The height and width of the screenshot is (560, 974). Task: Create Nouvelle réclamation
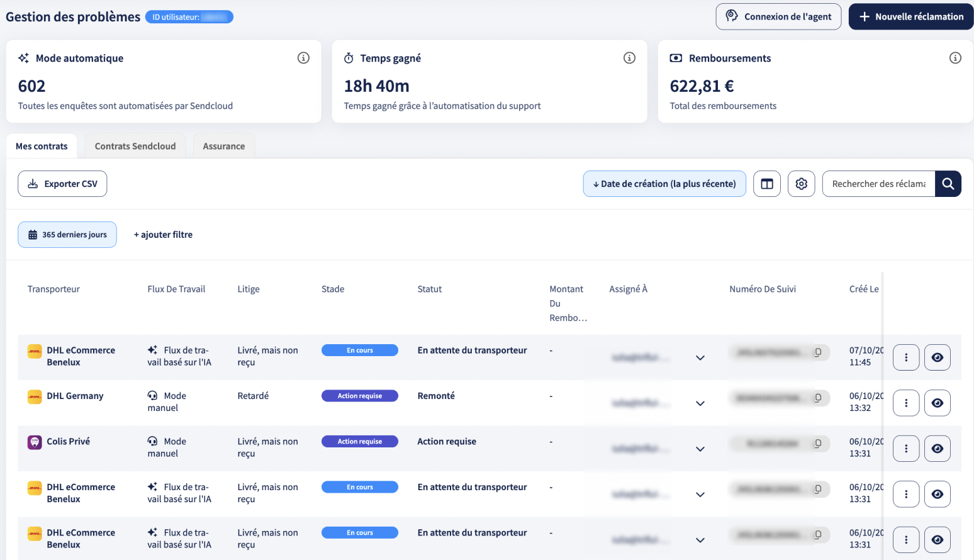click(911, 16)
